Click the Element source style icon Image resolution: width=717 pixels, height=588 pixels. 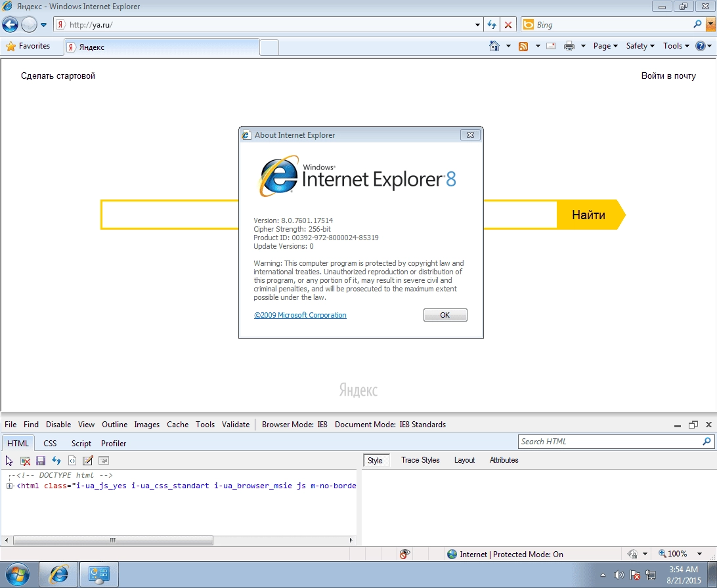[x=72, y=461]
